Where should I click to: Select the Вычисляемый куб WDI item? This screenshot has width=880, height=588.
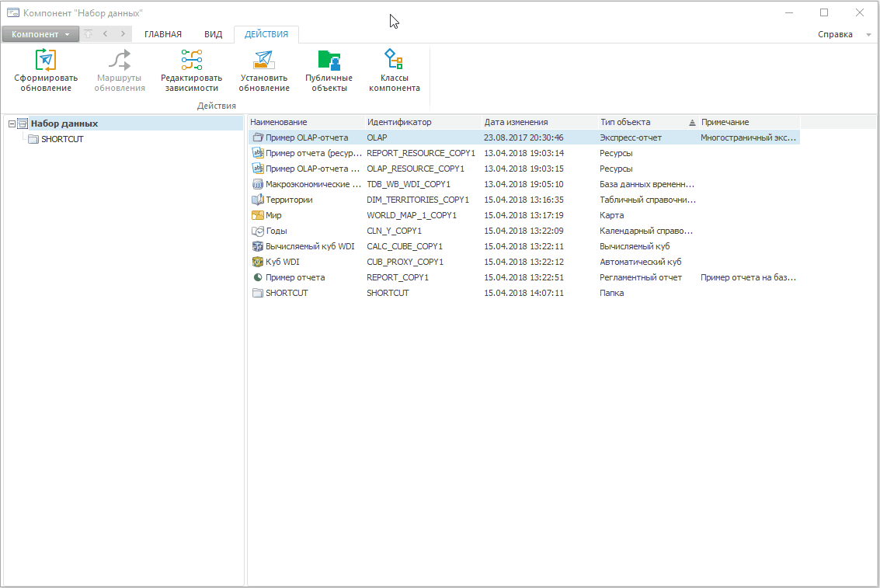(309, 246)
